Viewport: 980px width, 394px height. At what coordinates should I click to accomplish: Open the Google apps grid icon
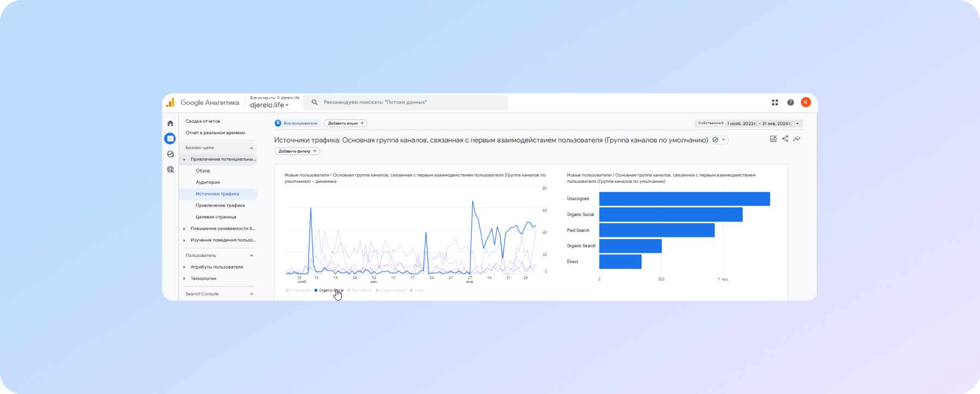pyautogui.click(x=775, y=103)
